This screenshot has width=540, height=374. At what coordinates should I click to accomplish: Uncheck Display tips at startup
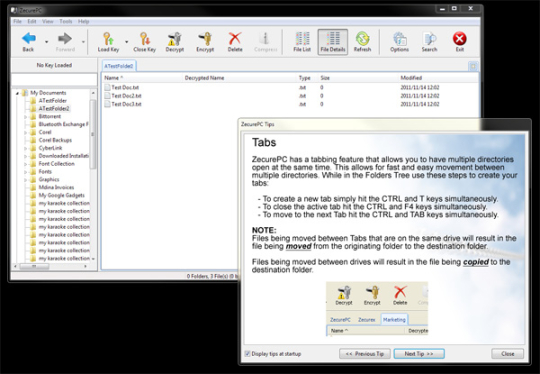pos(247,354)
